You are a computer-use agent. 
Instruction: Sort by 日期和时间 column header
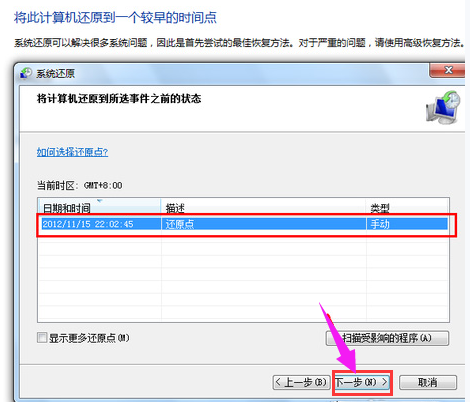point(100,208)
